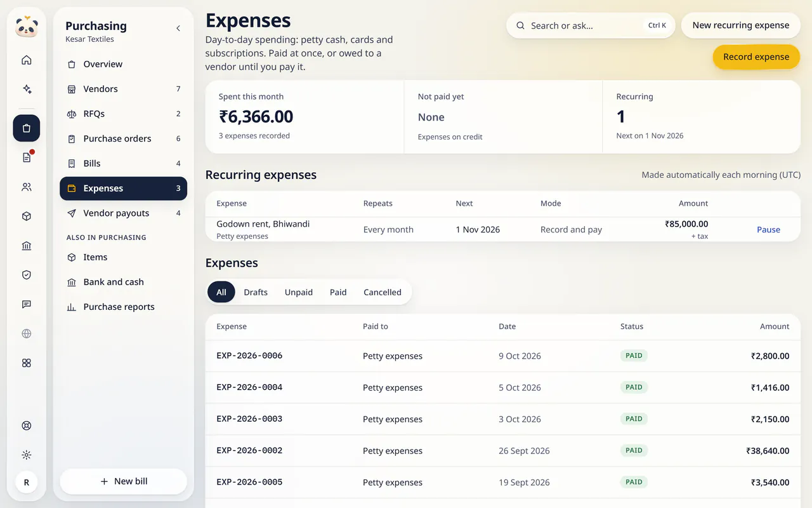This screenshot has height=508, width=812.
Task: Open Overview in the Purchasing menu
Action: point(123,64)
